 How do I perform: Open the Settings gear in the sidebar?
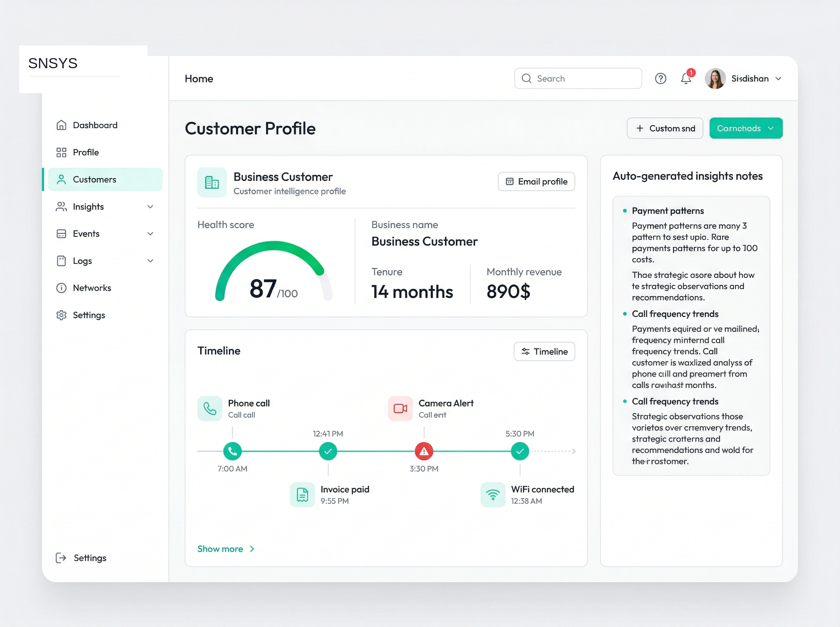coord(61,315)
